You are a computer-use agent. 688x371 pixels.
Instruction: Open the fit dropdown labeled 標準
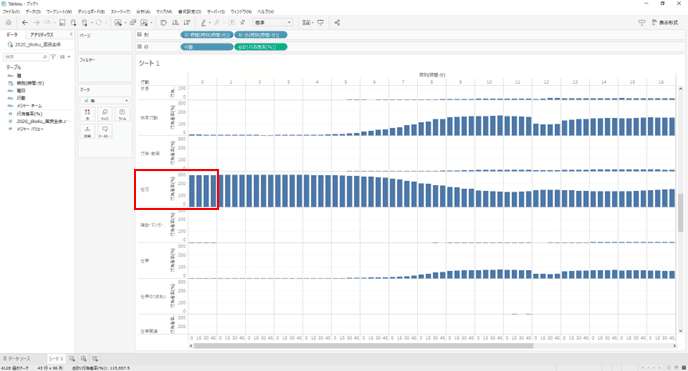click(x=272, y=22)
